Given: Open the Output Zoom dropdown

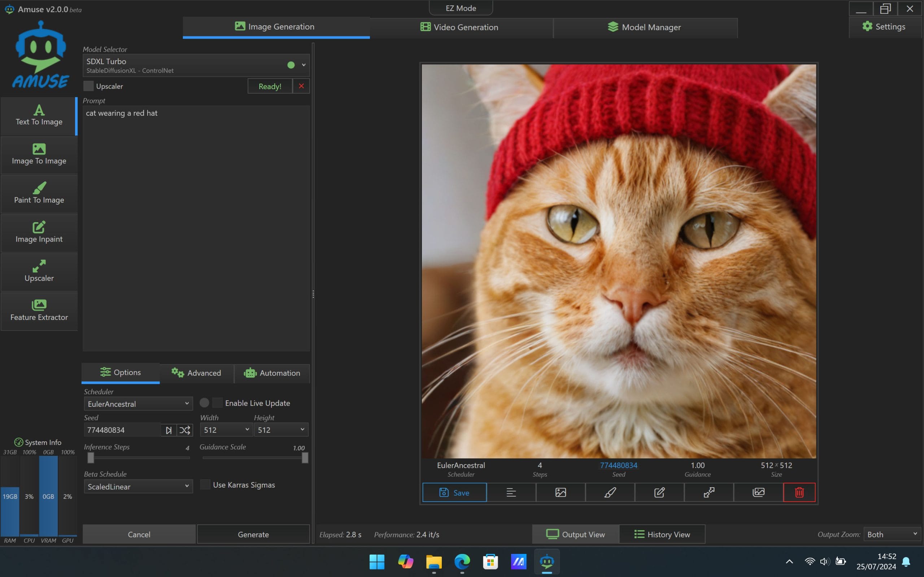Looking at the screenshot, I should click(x=892, y=534).
